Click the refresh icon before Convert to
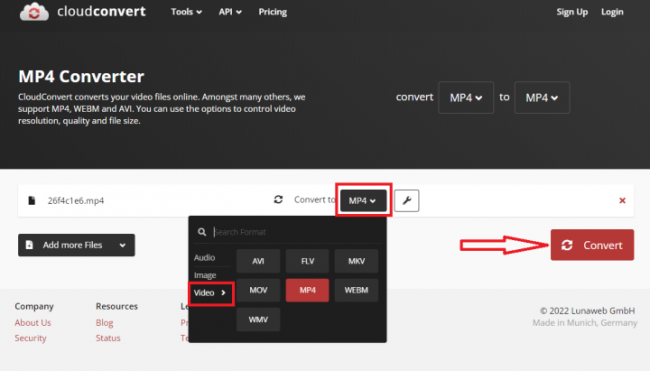 pos(278,200)
